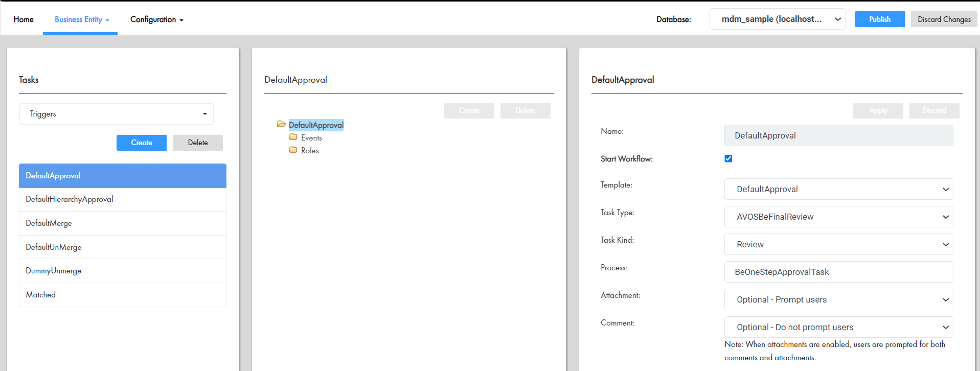Screen dimensions: 980x371
Task: Click the Name input field
Action: coord(838,135)
